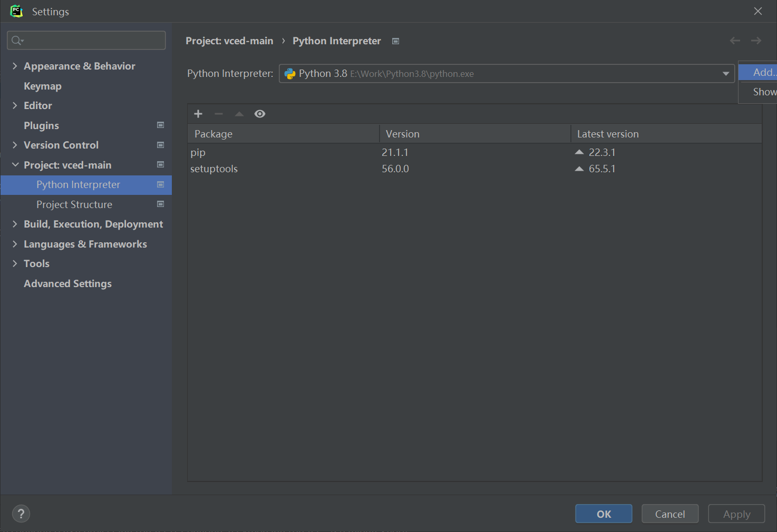Click upgrade arrow next to 65.5.1
The height and width of the screenshot is (532, 777).
579,169
